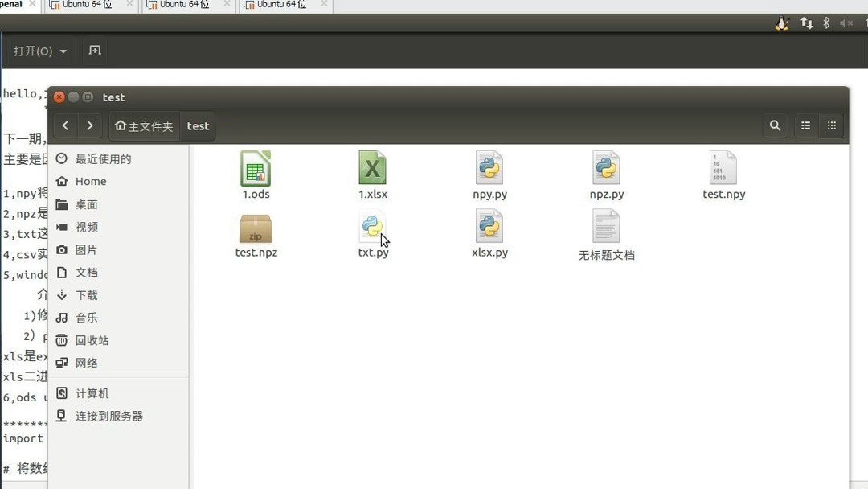Open the test.npy file
The height and width of the screenshot is (489, 868).
723,173
